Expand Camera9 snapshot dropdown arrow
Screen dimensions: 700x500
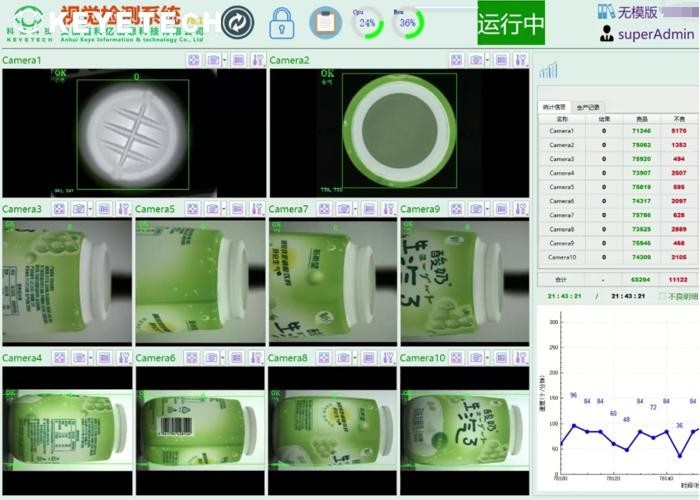[488, 209]
